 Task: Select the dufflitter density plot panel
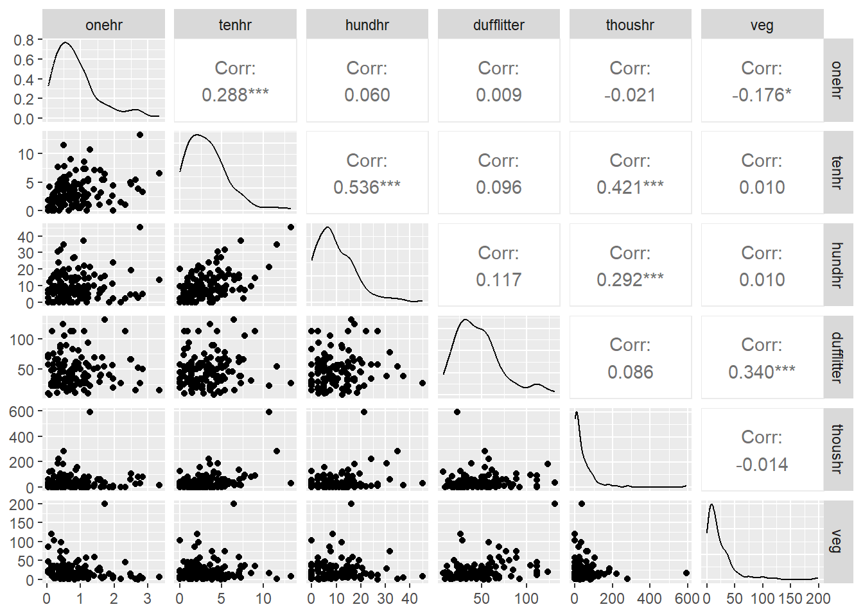(x=498, y=357)
